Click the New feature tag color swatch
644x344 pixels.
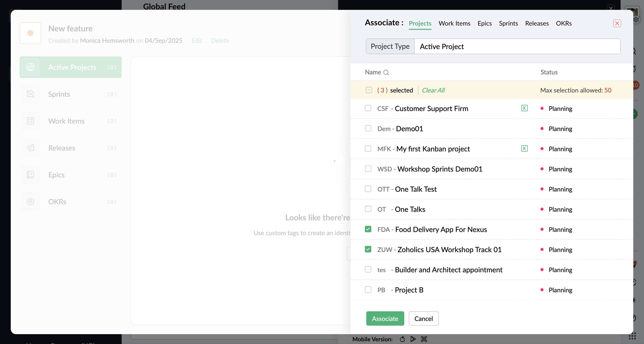coord(30,33)
